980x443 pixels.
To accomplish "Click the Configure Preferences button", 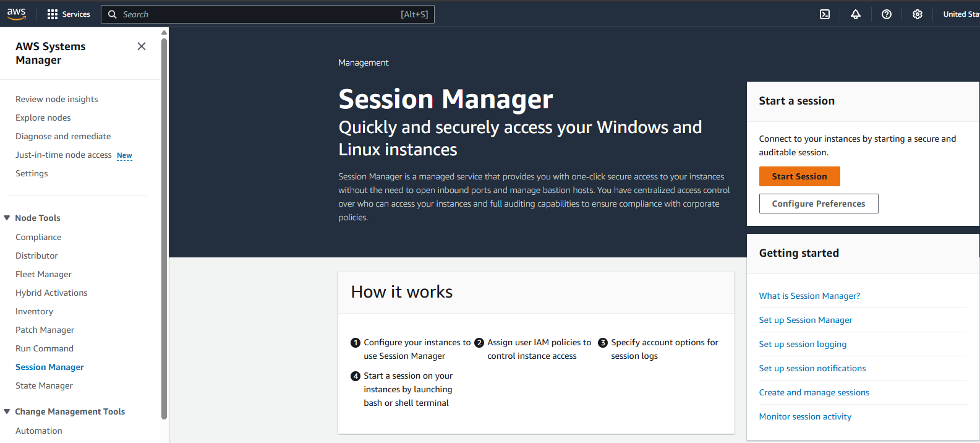I will click(819, 204).
